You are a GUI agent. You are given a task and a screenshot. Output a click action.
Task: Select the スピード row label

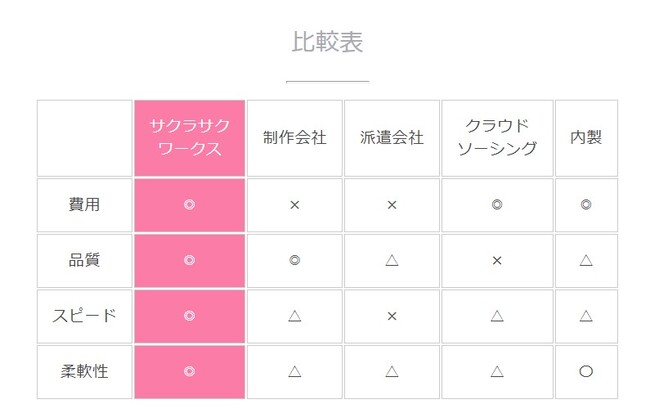(x=84, y=316)
